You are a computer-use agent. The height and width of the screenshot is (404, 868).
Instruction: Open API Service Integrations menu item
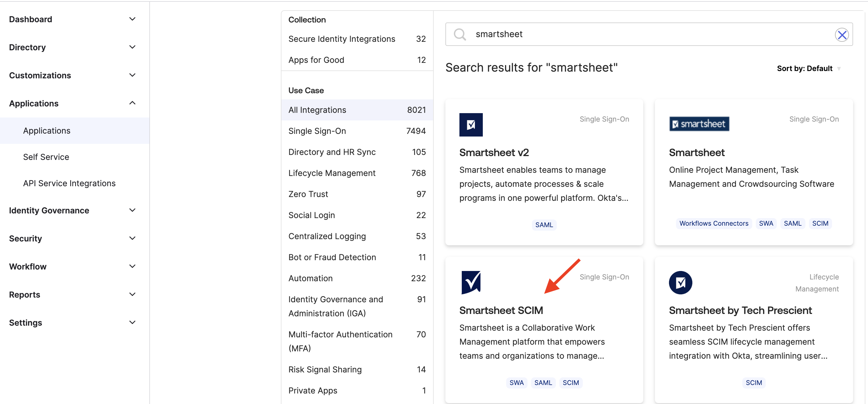[x=70, y=183]
